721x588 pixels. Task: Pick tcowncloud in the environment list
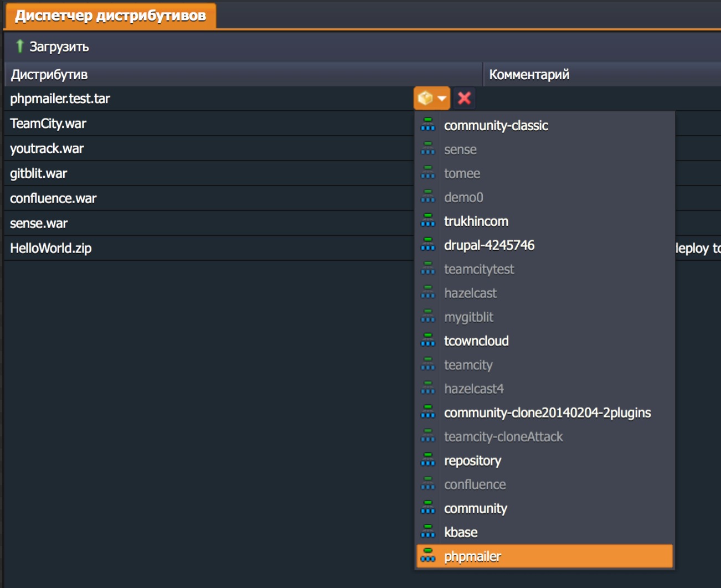pos(545,341)
